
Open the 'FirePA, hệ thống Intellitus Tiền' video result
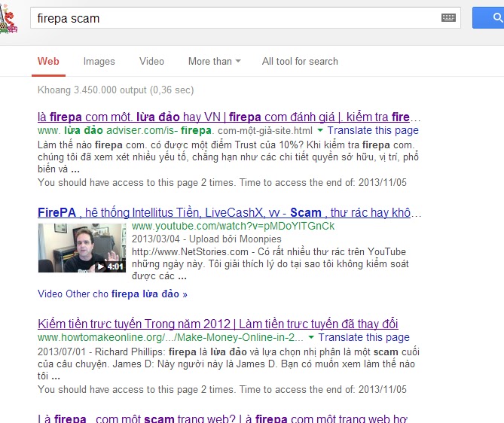[229, 212]
